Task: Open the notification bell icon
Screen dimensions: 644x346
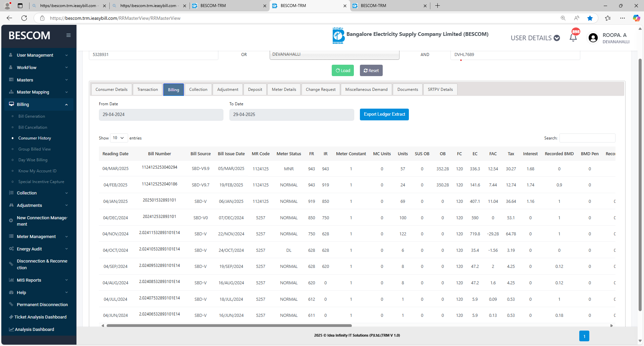Action: click(x=573, y=38)
